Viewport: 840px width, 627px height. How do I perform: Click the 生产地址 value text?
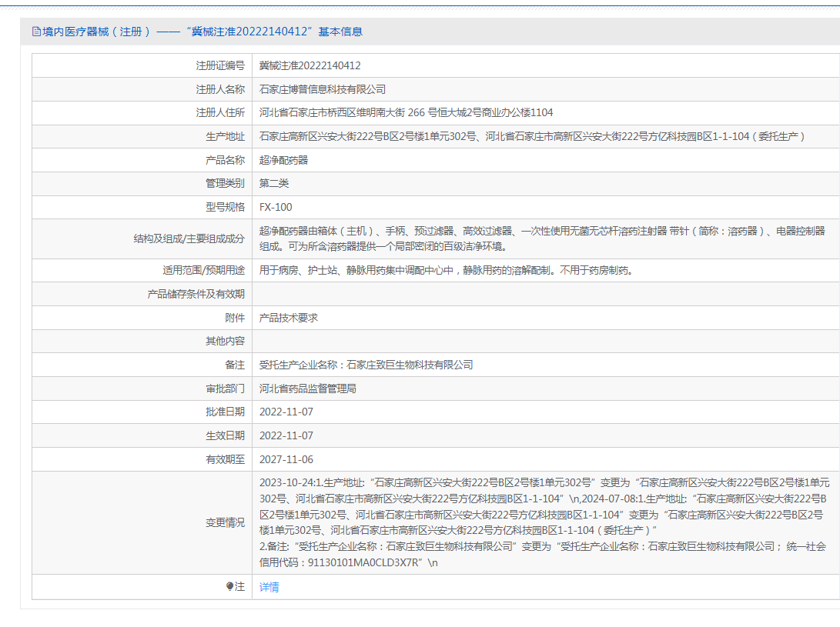tap(532, 136)
